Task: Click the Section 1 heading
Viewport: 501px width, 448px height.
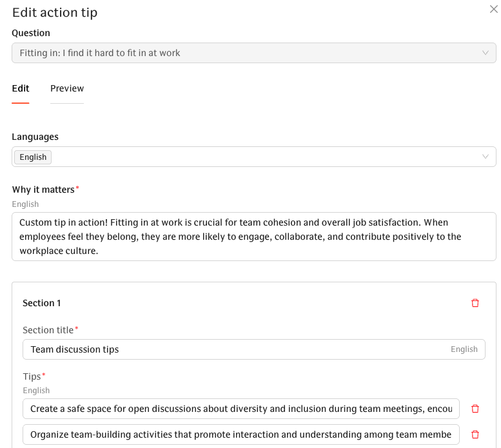Action: tap(42, 303)
